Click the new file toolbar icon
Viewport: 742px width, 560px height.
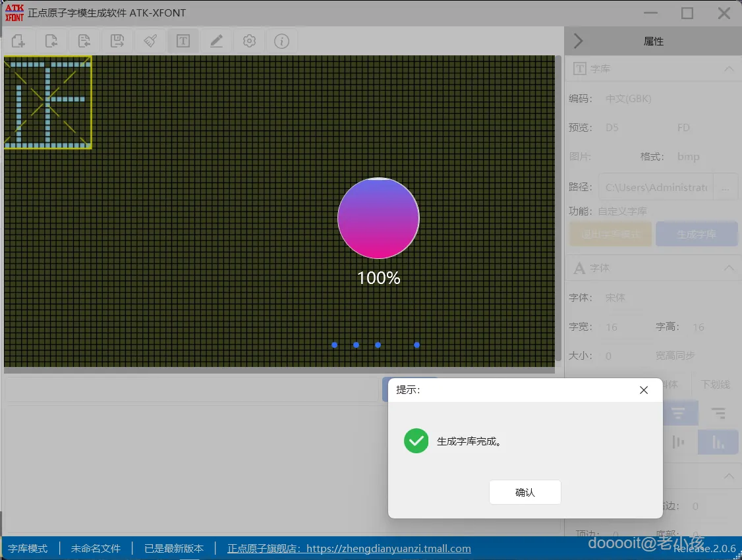click(x=18, y=41)
